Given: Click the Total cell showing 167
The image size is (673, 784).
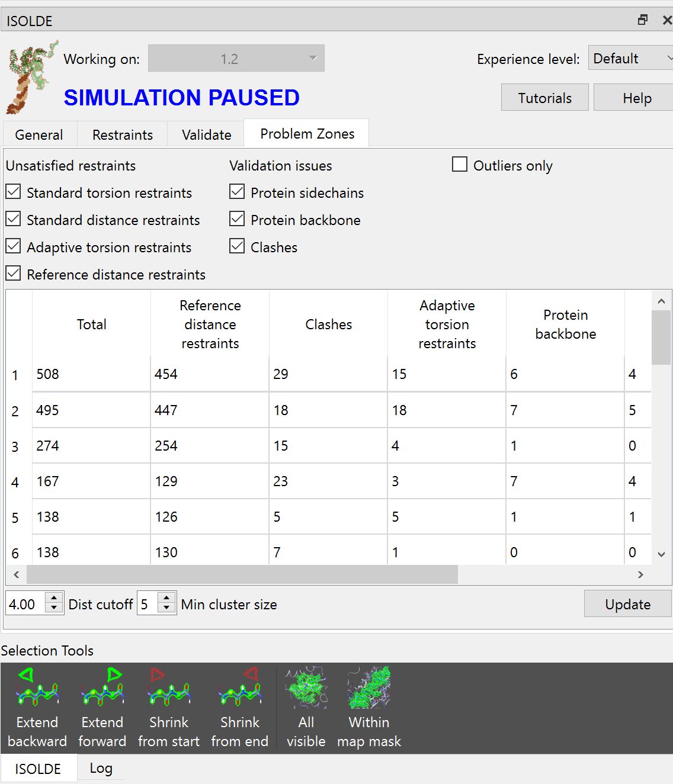Looking at the screenshot, I should 91,481.
